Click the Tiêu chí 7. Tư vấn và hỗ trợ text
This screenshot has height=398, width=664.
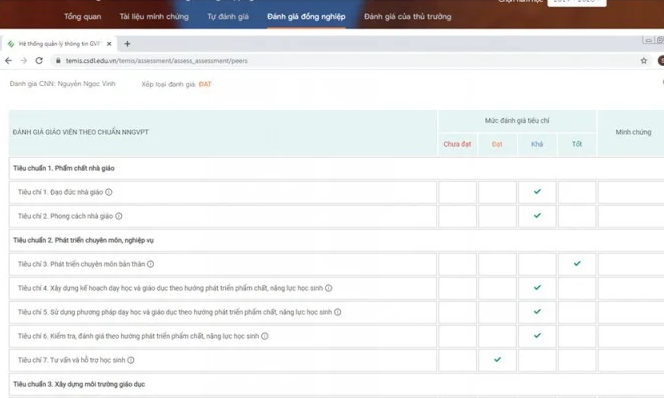[72, 360]
